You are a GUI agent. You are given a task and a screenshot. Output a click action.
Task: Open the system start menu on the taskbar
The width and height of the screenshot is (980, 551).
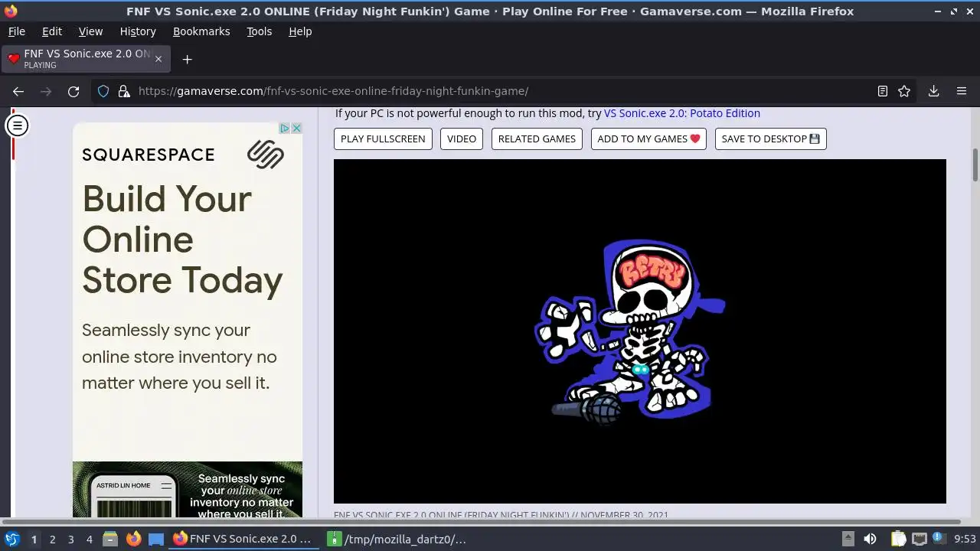(x=12, y=539)
